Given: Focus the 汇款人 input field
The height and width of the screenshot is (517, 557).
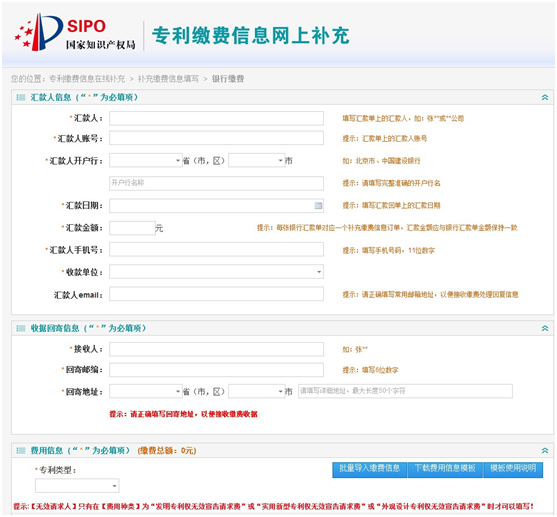Looking at the screenshot, I should pos(216,118).
